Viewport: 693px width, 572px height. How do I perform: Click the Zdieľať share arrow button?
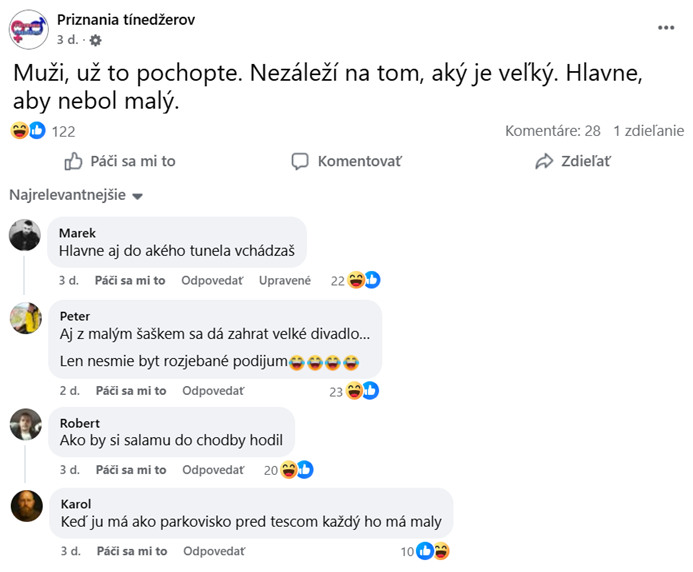573,161
